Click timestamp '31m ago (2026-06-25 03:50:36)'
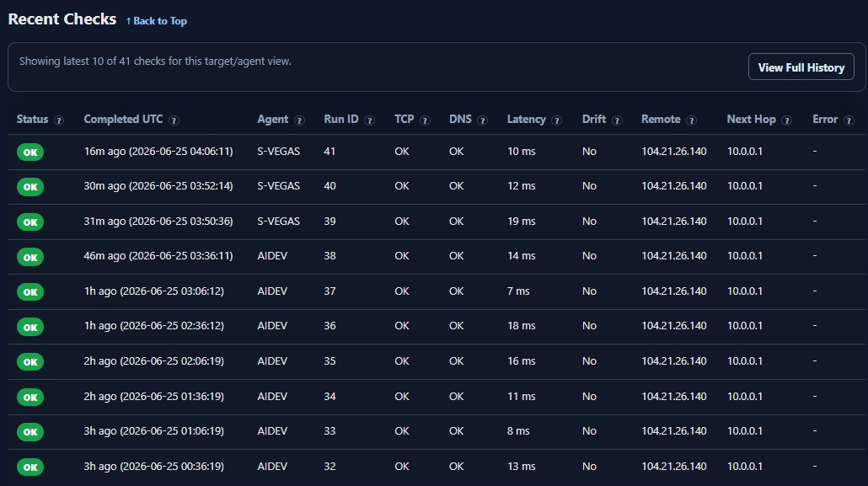 158,222
